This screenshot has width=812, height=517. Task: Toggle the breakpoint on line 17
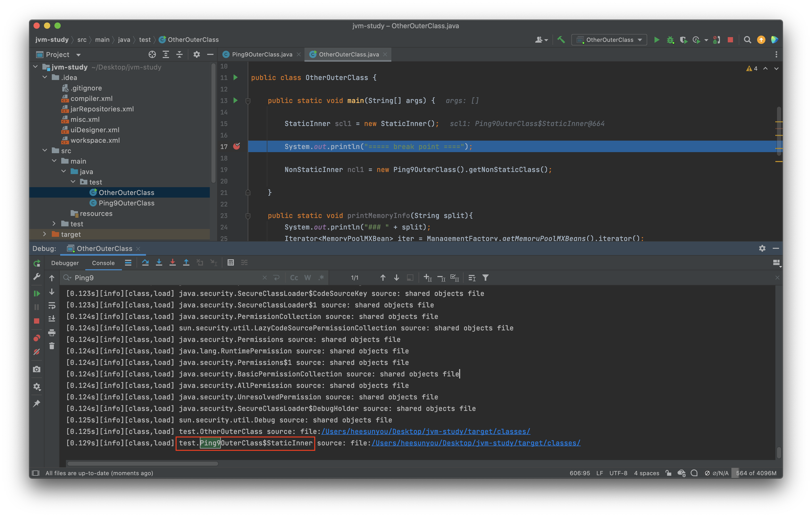(237, 146)
